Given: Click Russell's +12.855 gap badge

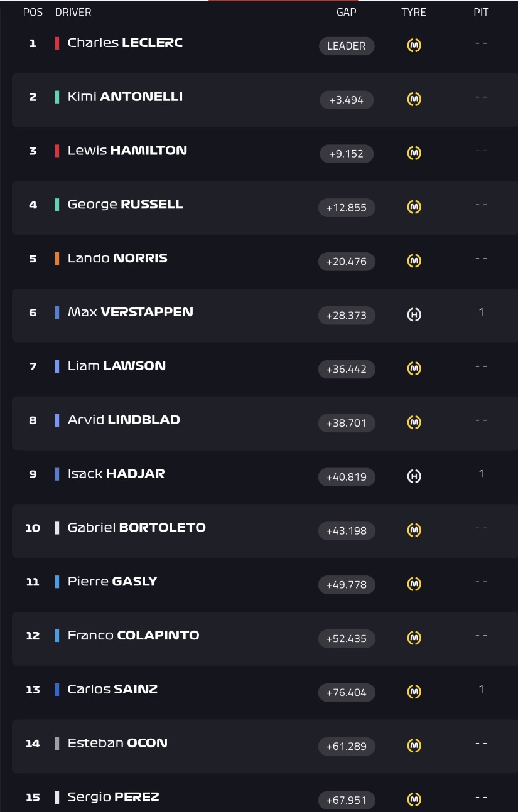Looking at the screenshot, I should [347, 208].
